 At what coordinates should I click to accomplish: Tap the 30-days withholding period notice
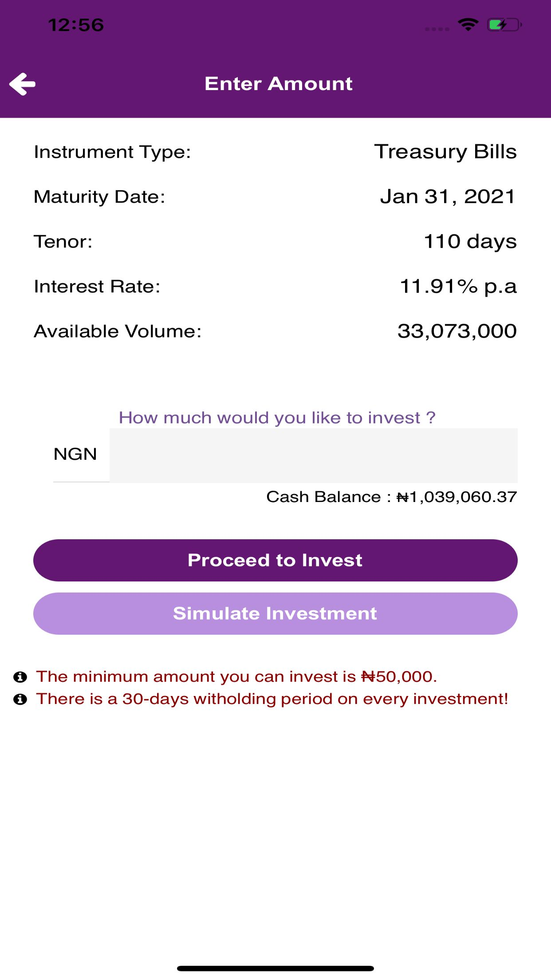click(x=272, y=699)
